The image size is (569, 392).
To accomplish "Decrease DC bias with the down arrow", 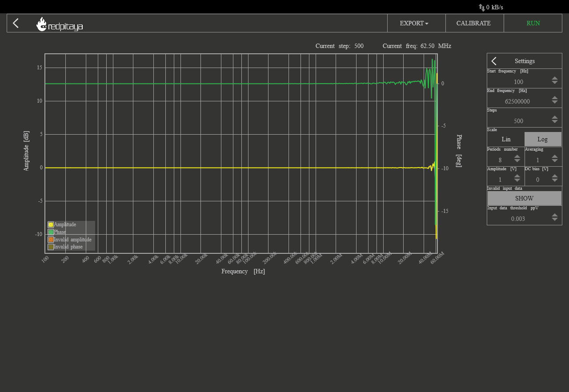I will point(555,180).
